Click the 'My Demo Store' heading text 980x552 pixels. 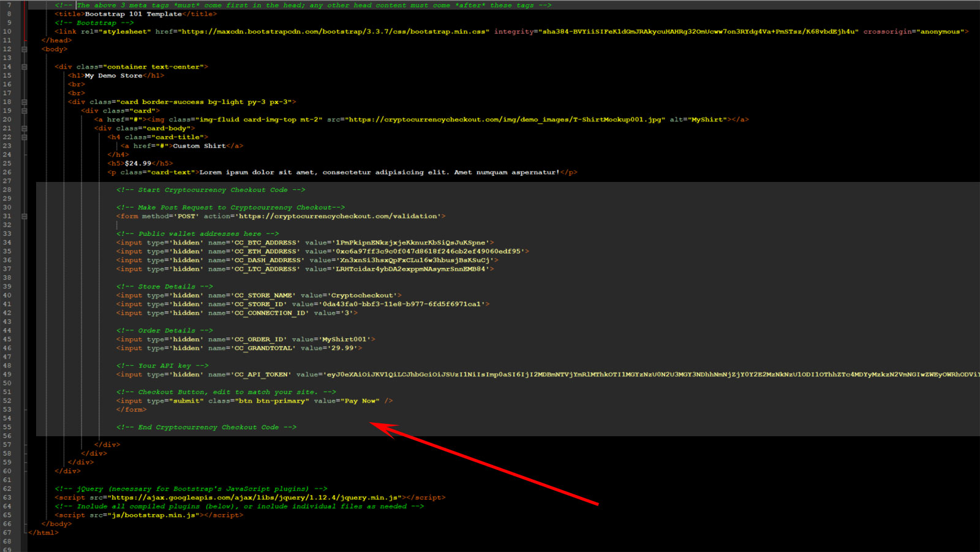[x=114, y=75]
